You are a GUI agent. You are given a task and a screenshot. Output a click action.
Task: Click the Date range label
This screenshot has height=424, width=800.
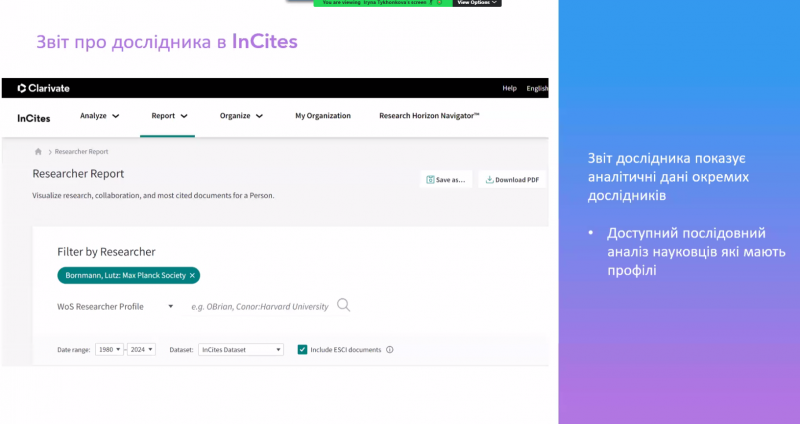point(73,350)
